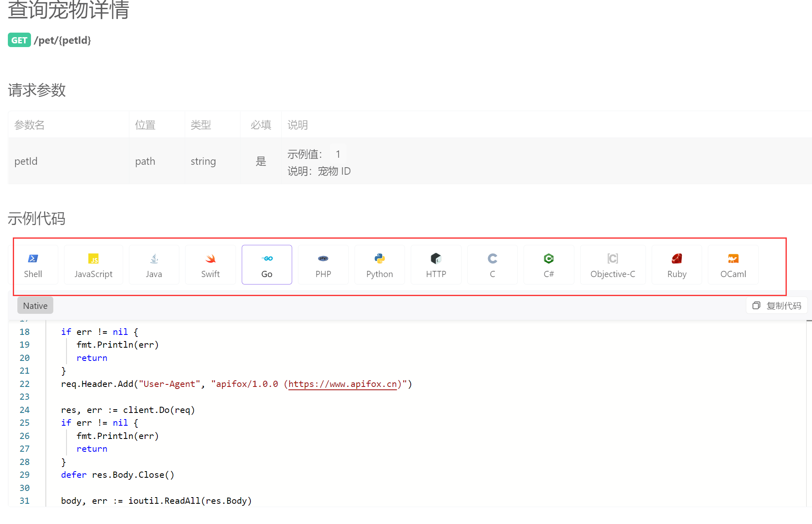Switch to Java code example
The height and width of the screenshot is (524, 812).
click(x=154, y=265)
